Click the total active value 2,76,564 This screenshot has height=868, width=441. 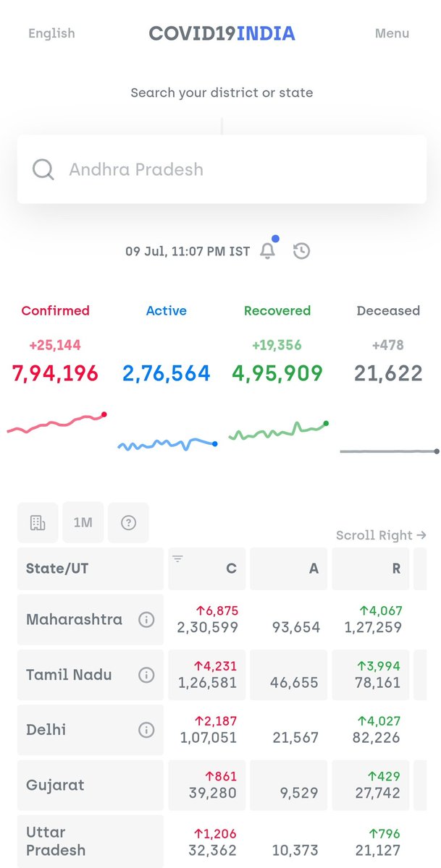[x=167, y=373]
